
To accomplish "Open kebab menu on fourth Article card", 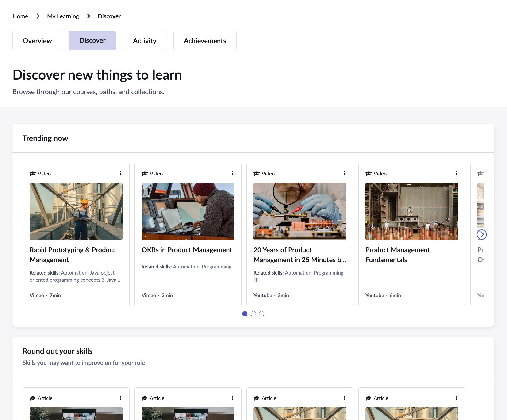I will coord(457,398).
